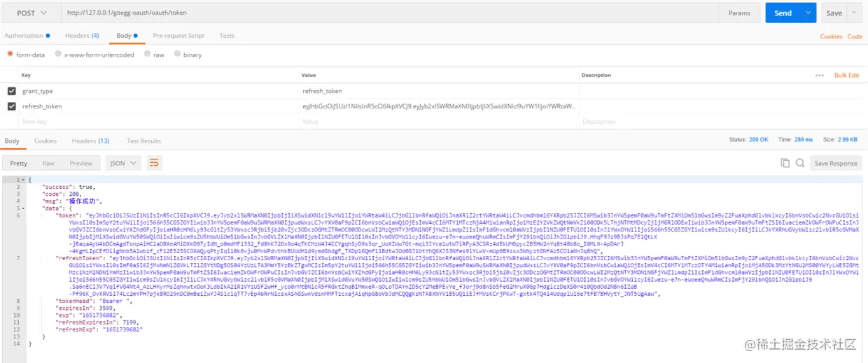
Task: Click the "token" key at line 6
Action: tap(68, 215)
